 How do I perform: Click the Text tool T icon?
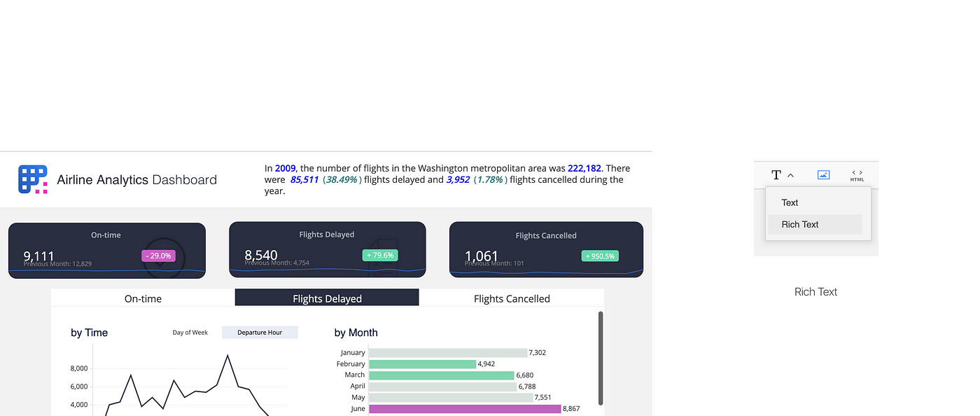tap(776, 175)
